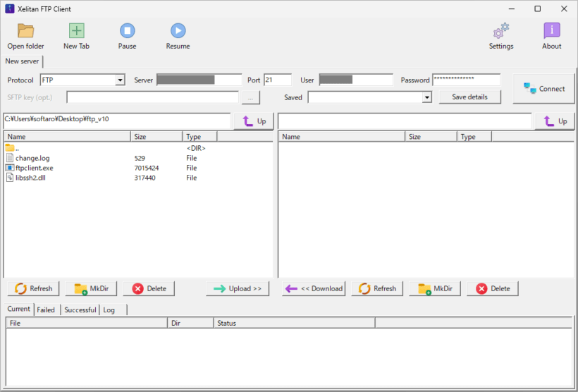Click the User name field
The width and height of the screenshot is (578, 392).
(x=356, y=80)
